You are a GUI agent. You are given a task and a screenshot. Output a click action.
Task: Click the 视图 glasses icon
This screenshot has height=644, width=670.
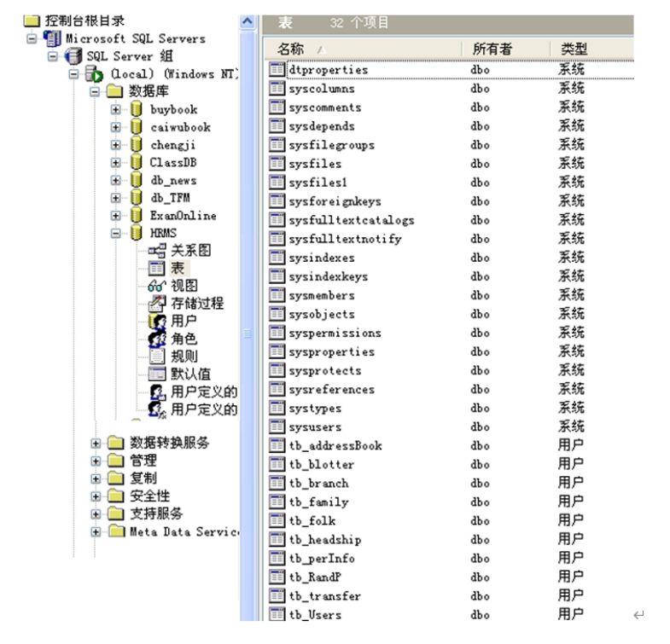(157, 285)
